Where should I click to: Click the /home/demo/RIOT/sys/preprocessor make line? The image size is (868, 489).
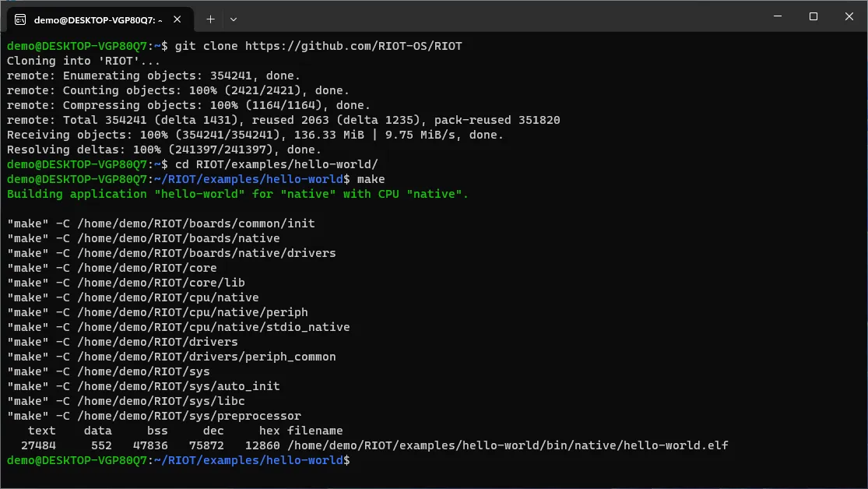pos(156,415)
